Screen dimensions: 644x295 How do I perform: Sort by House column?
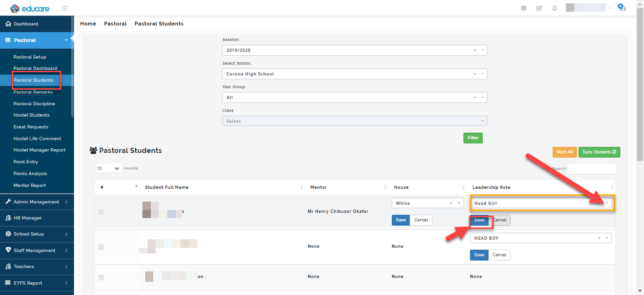point(428,187)
